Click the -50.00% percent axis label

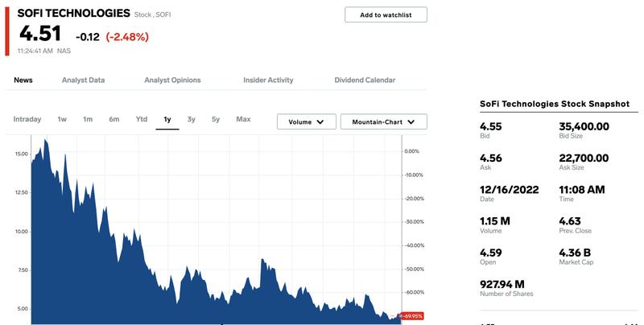click(x=414, y=269)
